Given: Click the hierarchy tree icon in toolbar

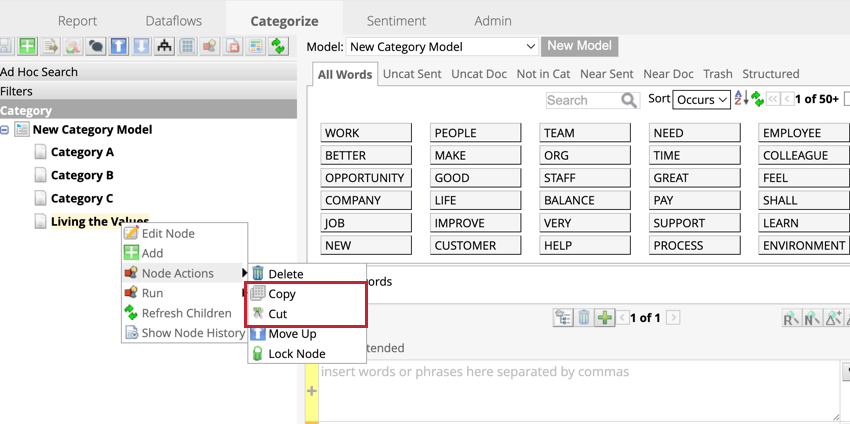Looking at the screenshot, I should click(x=164, y=47).
